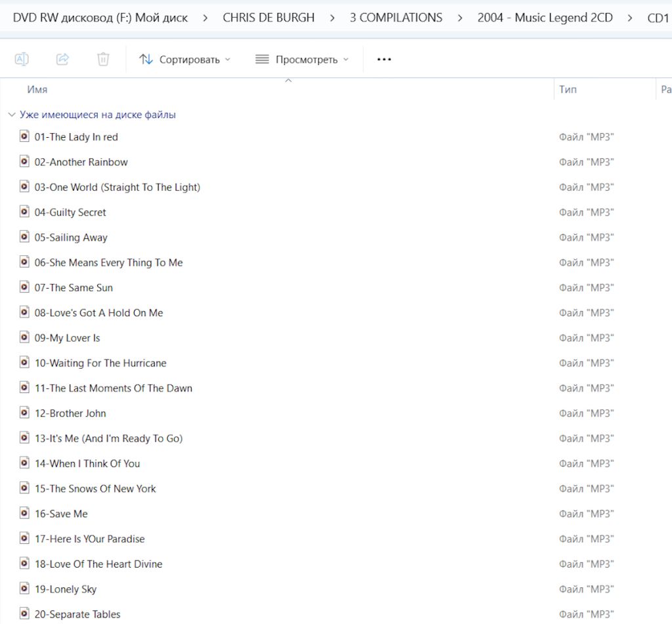Open the Просмотреть view dropdown
This screenshot has height=624, width=672.
[302, 59]
